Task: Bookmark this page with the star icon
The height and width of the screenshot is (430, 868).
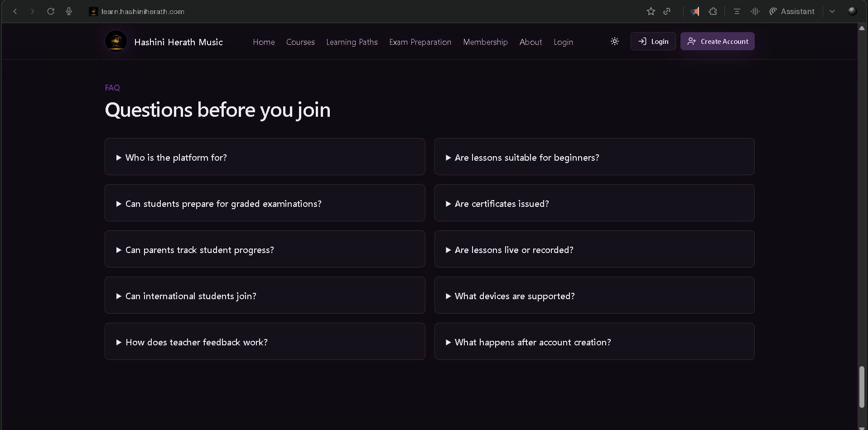Action: click(x=651, y=11)
